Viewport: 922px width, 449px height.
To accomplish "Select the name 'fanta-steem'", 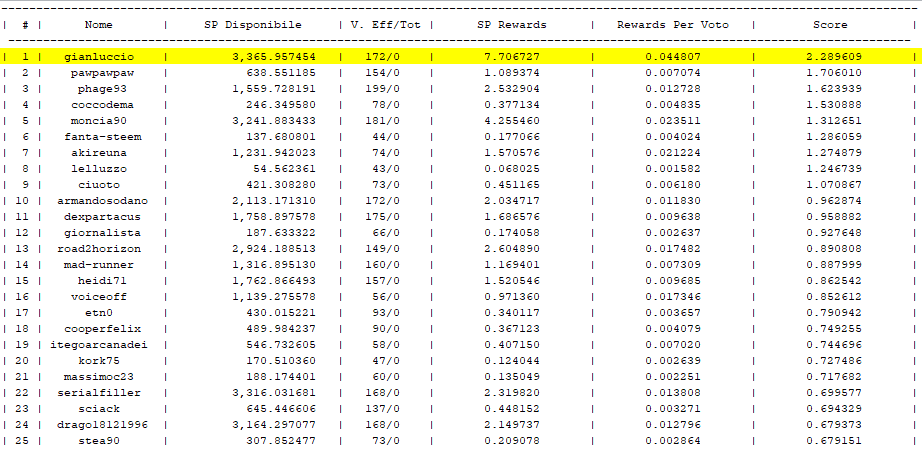I will pos(102,137).
